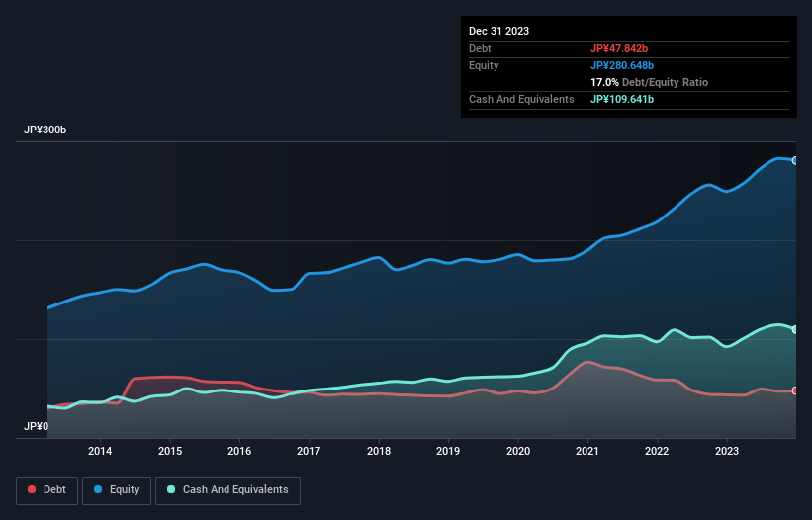Image resolution: width=812 pixels, height=520 pixels.
Task: Click the blue Equity endpoint marker
Action: click(795, 161)
